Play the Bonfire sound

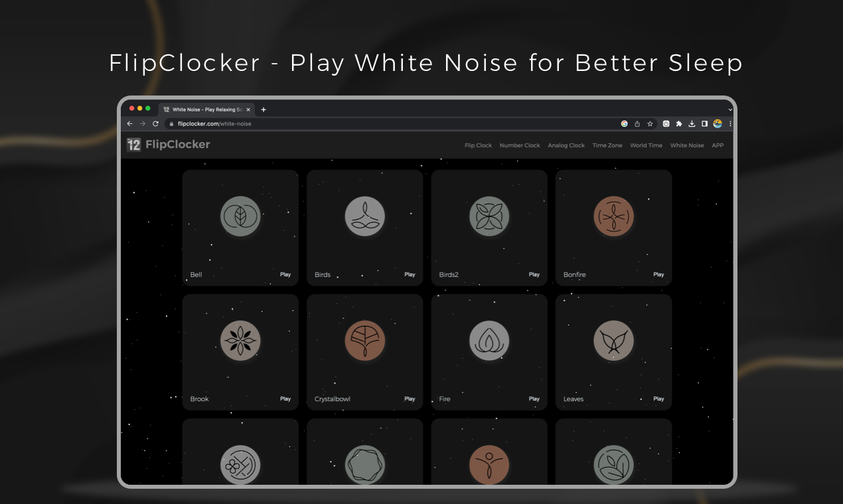coord(658,275)
